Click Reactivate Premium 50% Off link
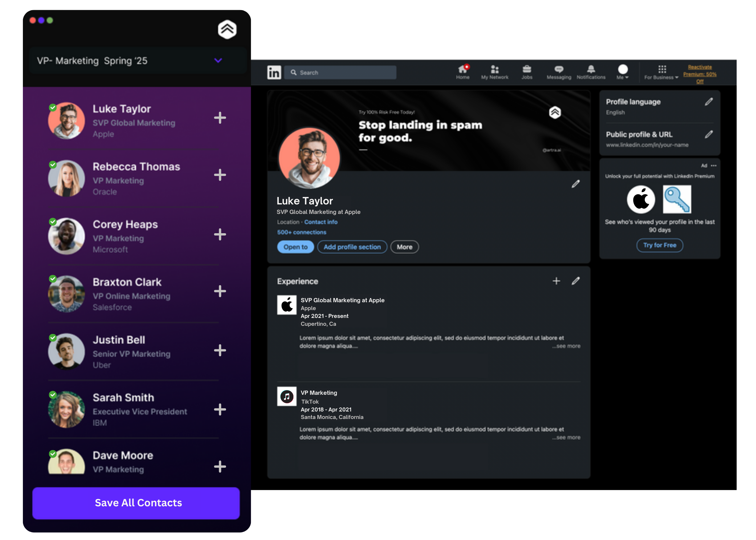756x540 pixels. pyautogui.click(x=700, y=74)
